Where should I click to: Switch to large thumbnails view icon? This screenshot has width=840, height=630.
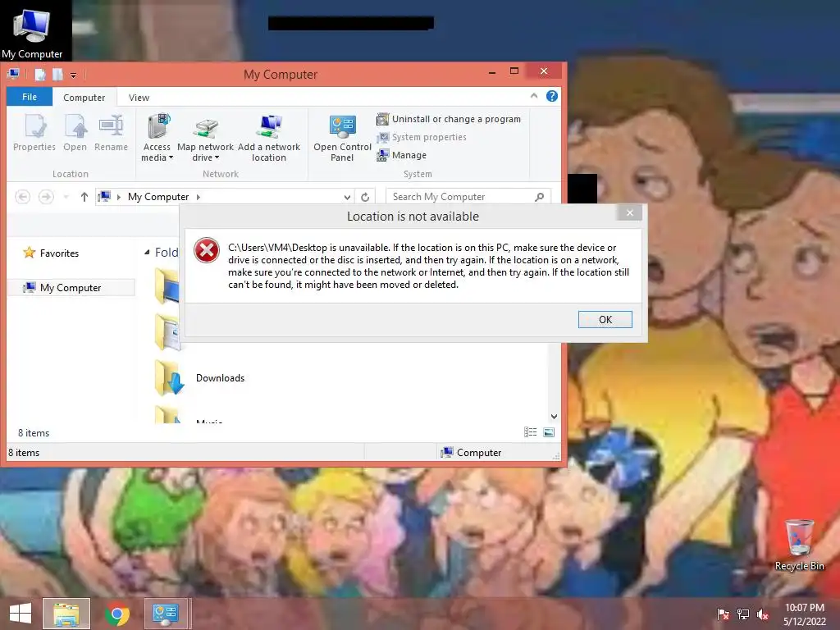[x=549, y=431]
